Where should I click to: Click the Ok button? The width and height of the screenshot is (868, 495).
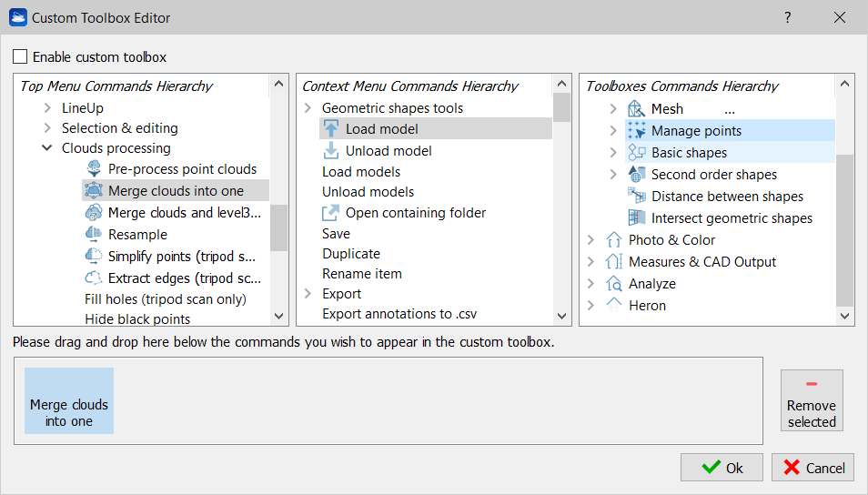[722, 468]
